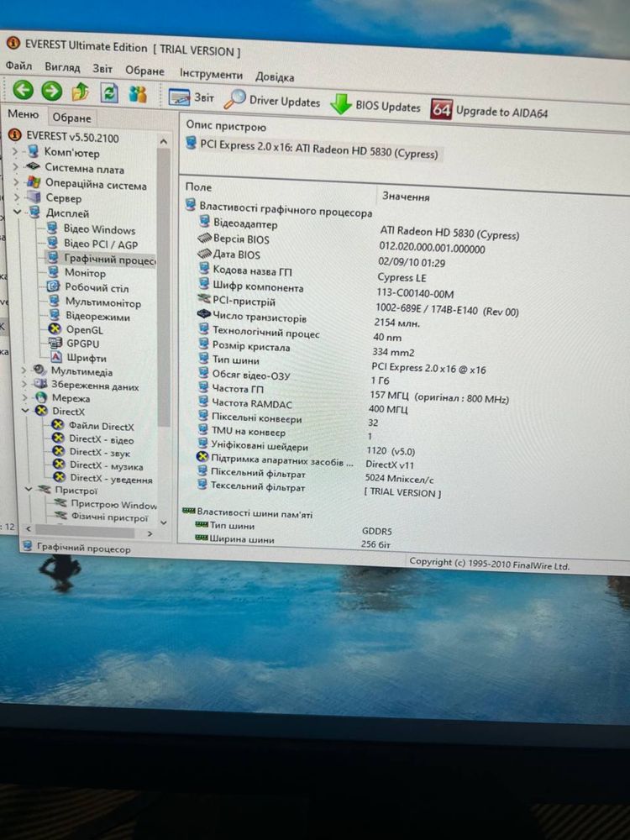Click the DirectX - звук icon
Screen dimensions: 630x840
coord(59,452)
